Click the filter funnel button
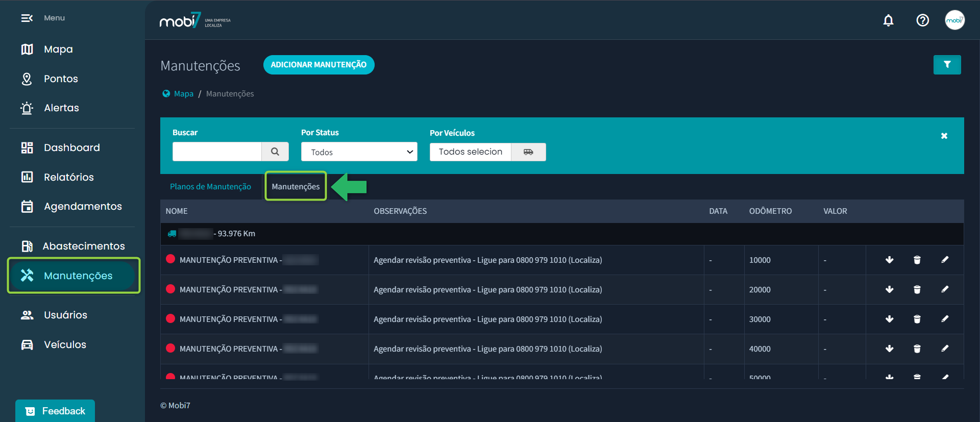 (x=947, y=65)
